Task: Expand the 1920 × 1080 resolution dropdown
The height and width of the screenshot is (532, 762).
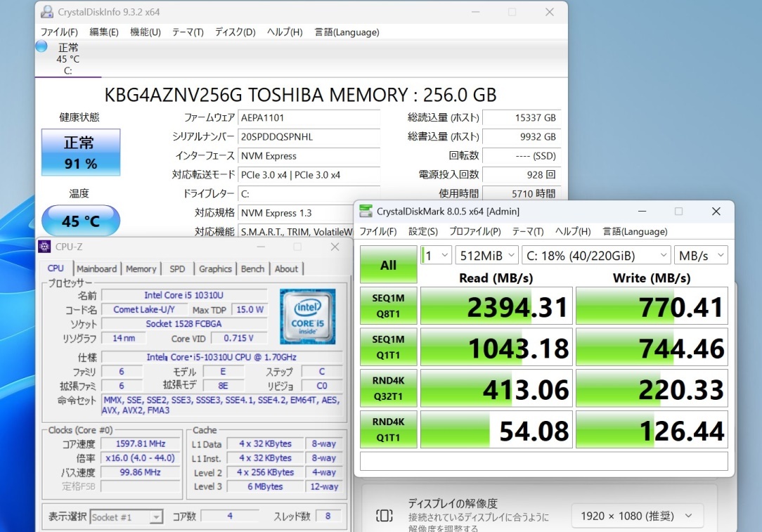Action: pyautogui.click(x=636, y=516)
